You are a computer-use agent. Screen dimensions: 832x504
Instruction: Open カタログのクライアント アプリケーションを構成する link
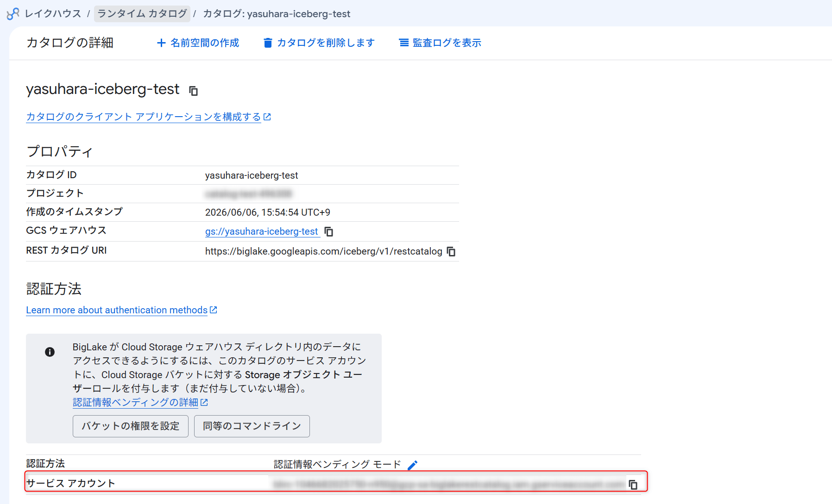click(x=148, y=117)
